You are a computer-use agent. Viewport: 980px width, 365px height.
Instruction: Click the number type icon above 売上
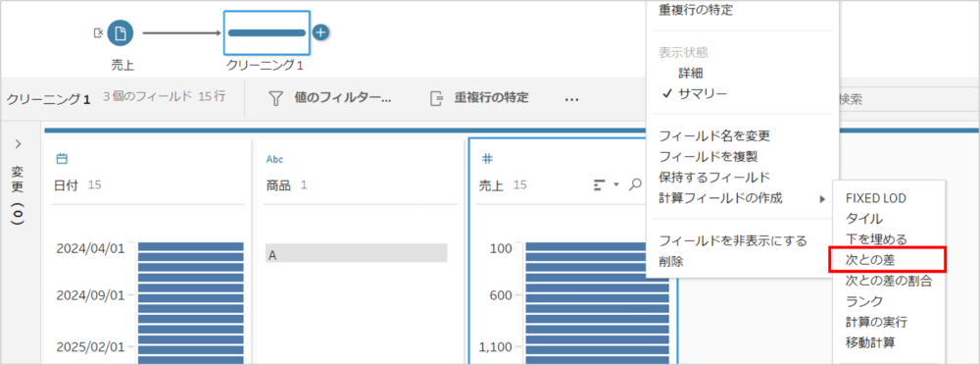click(487, 159)
